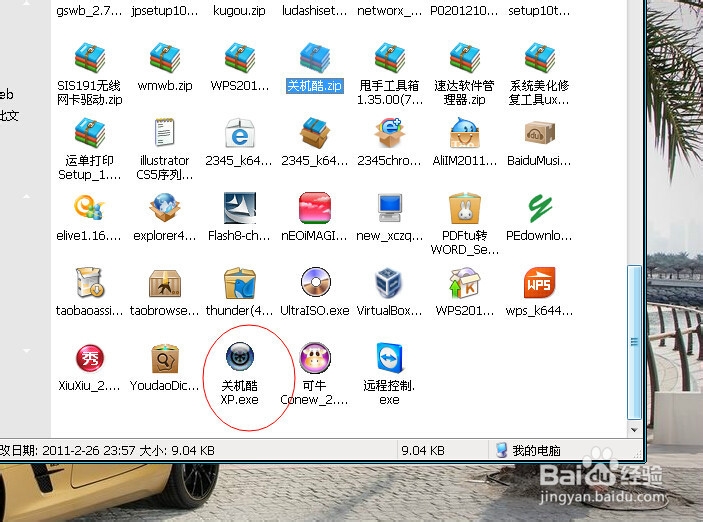Click the 系统美化修复工具 archive icon
703x522 pixels.
(540, 58)
